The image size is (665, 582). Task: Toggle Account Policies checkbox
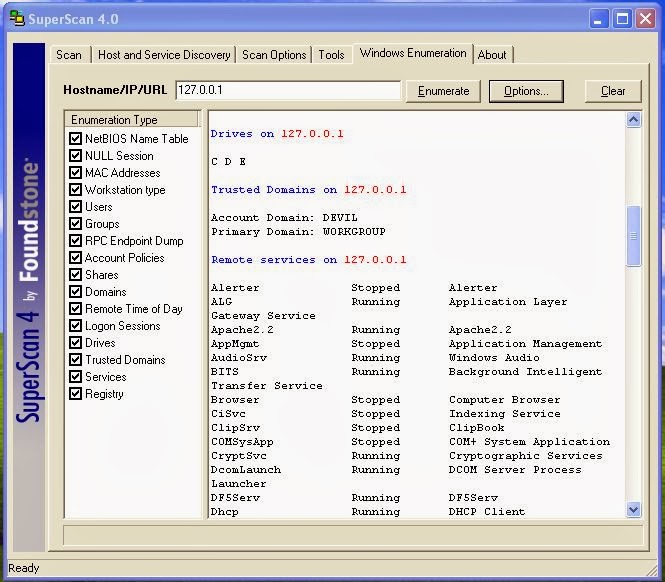click(75, 257)
